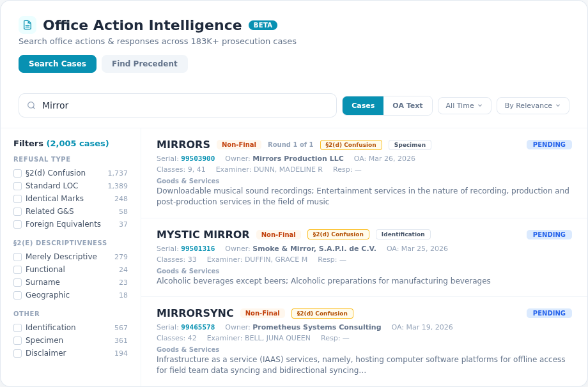Enable the Identical Marks filter

(x=17, y=198)
